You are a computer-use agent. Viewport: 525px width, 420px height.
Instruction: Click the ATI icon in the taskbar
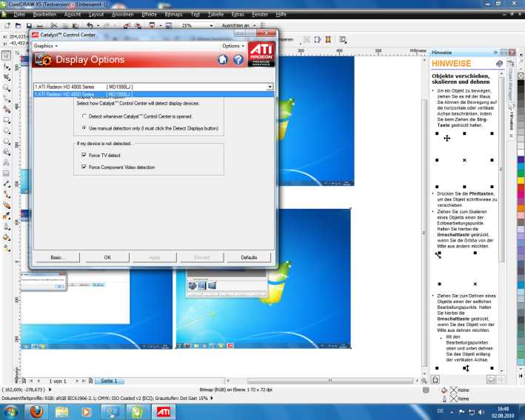pos(164,412)
